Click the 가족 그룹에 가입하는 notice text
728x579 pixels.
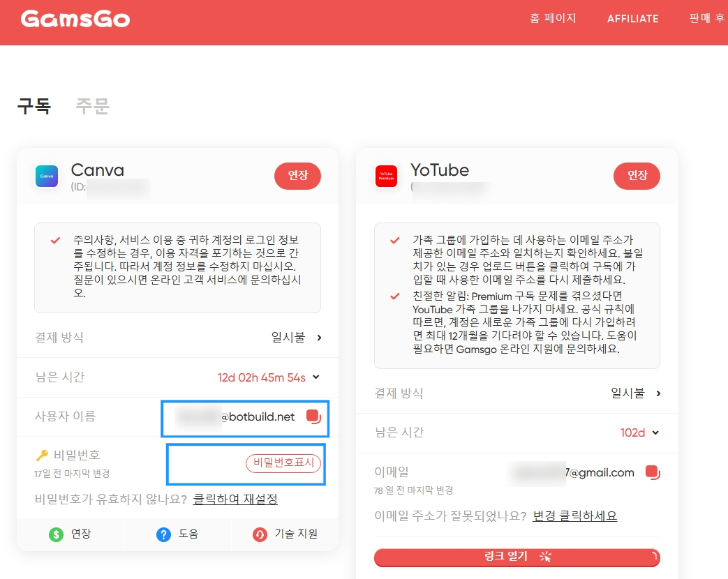[x=528, y=260]
